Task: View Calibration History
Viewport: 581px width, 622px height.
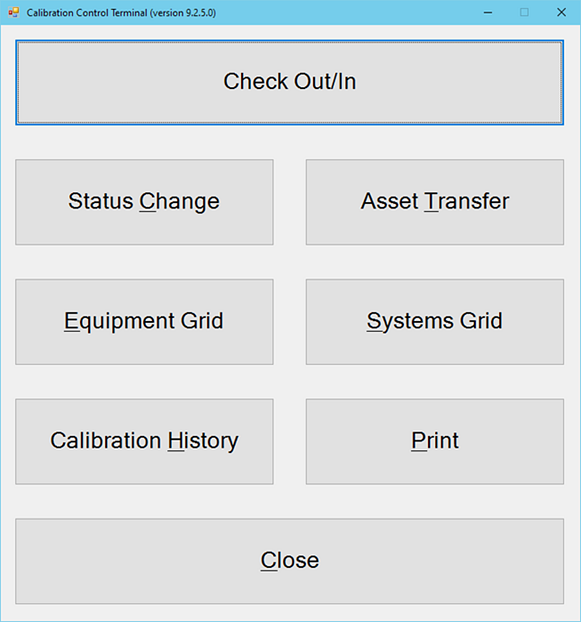Action: click(x=144, y=442)
